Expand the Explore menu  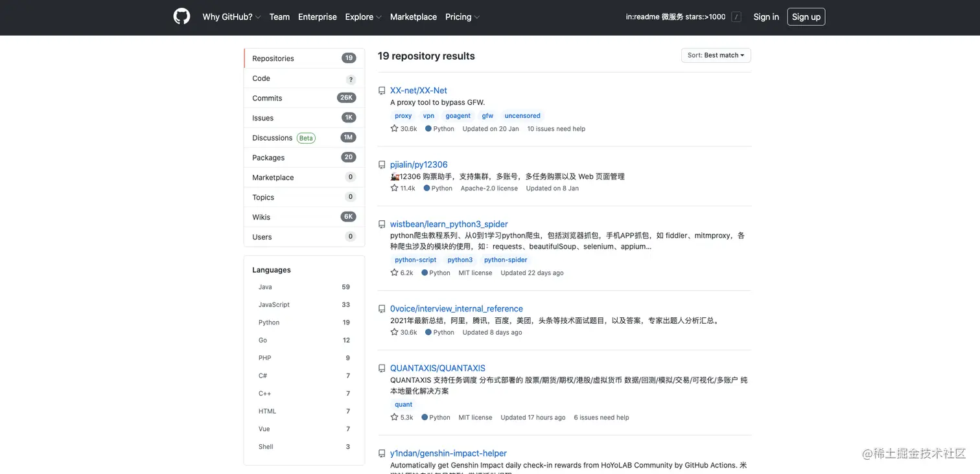coord(363,17)
